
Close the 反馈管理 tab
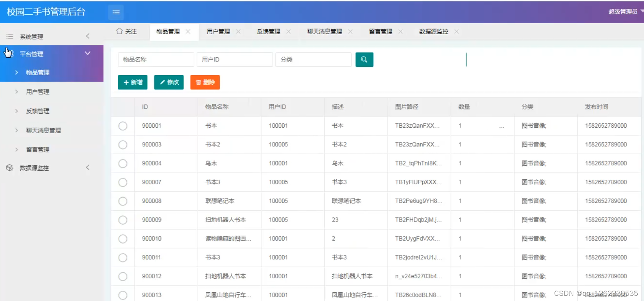tap(289, 31)
